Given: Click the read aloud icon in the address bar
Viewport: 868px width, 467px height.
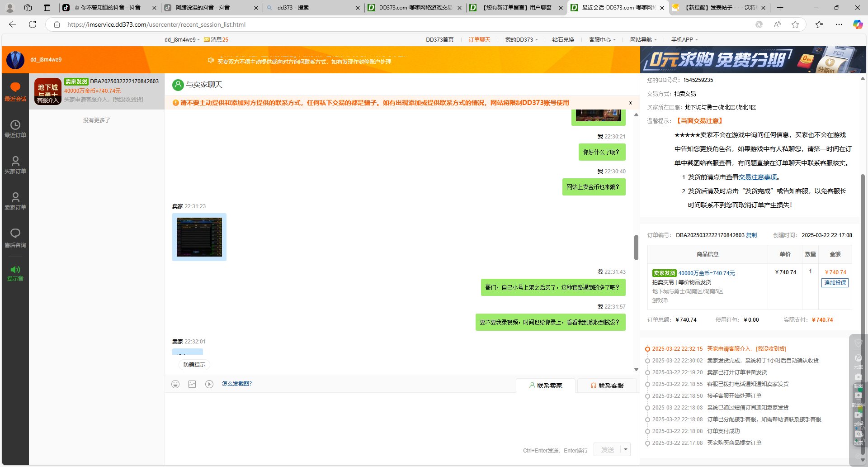Looking at the screenshot, I should point(777,24).
